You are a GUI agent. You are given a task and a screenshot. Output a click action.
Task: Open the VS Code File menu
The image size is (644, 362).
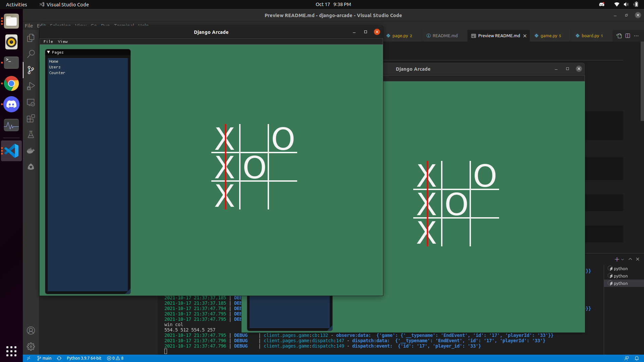29,25
